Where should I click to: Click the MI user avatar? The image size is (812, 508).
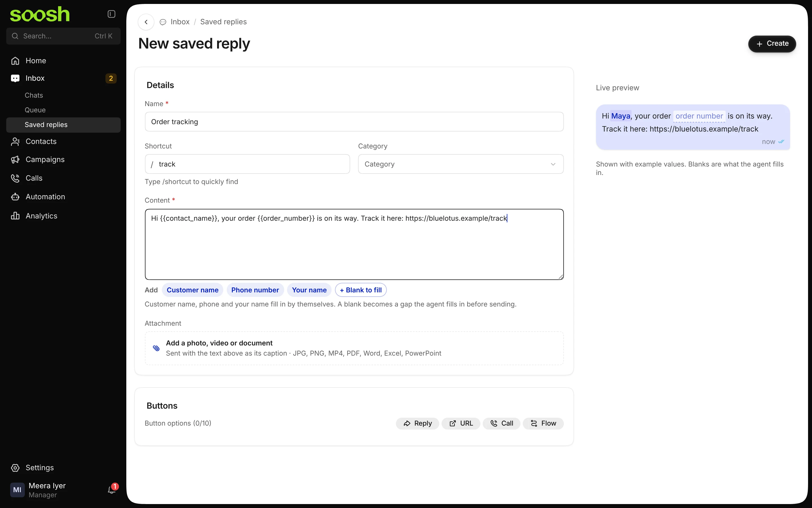click(17, 490)
